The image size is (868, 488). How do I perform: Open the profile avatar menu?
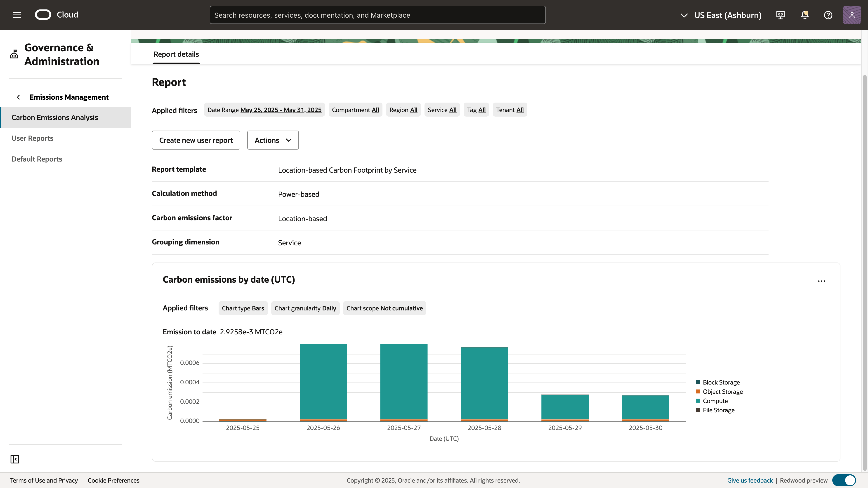[851, 15]
